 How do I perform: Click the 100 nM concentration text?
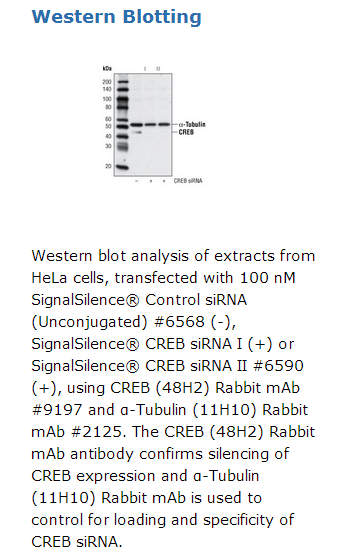[x=267, y=278]
